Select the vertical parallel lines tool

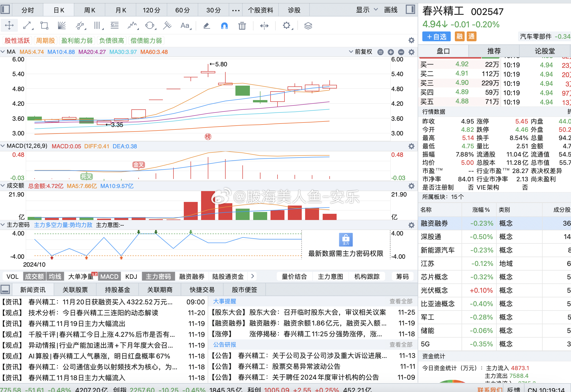click(x=98, y=26)
